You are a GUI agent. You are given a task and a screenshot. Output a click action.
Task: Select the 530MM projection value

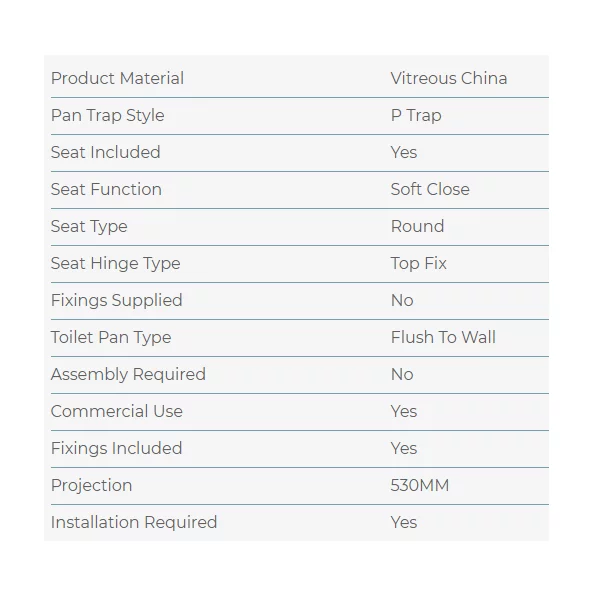click(420, 485)
